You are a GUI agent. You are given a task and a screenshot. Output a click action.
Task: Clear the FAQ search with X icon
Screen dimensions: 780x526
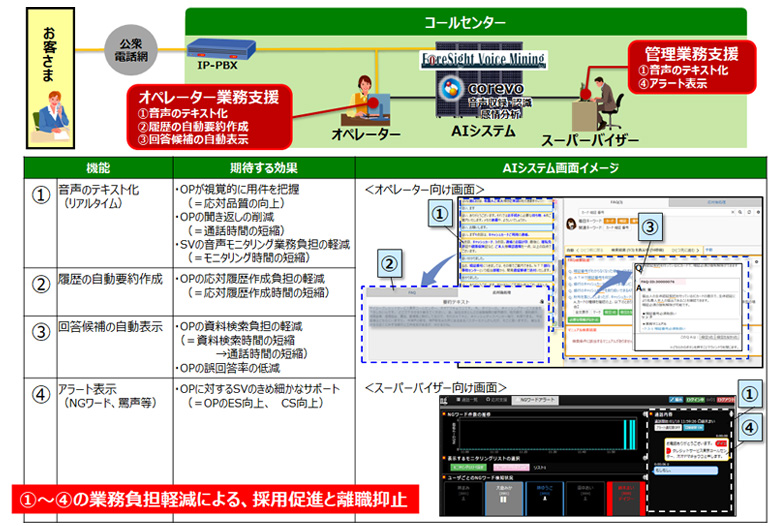(733, 212)
